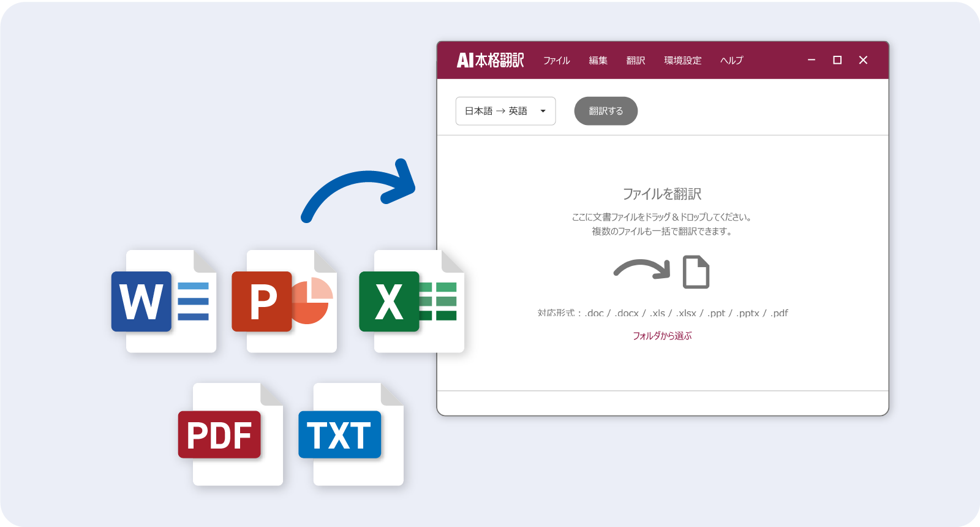The width and height of the screenshot is (980, 527).
Task: Expand the language pair dropdown arrow
Action: point(543,111)
